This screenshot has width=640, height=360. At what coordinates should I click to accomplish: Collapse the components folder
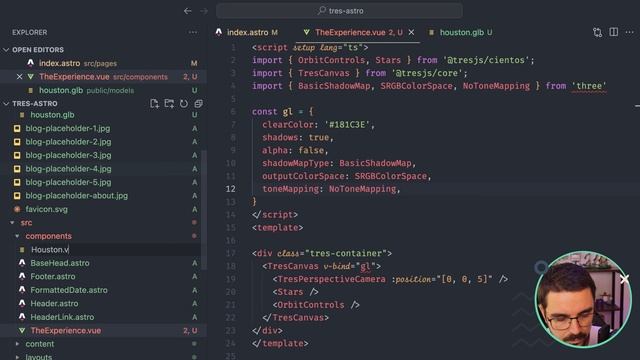(101, 236)
